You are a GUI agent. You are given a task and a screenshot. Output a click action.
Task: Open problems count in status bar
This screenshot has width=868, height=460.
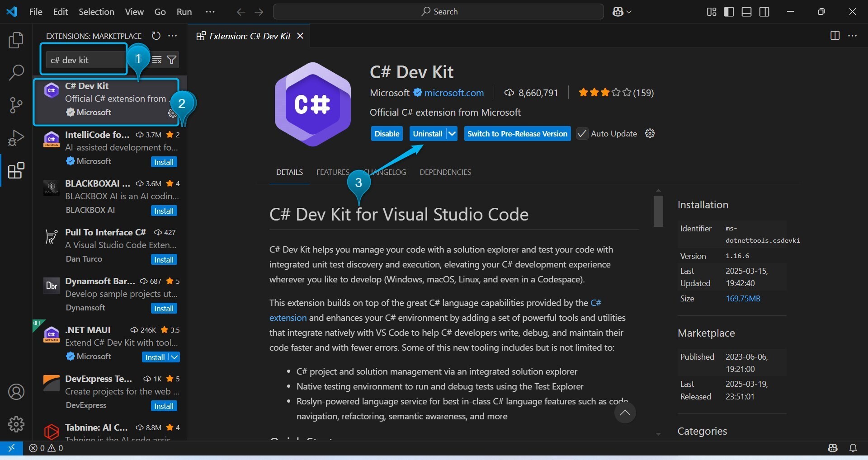coord(46,448)
